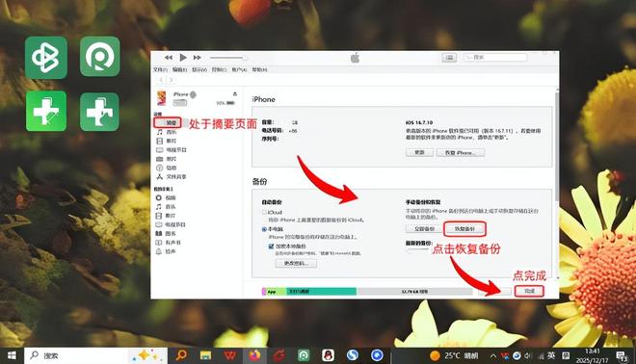Open the 帐户 menu
Viewport: 636px width, 364px height.
coord(239,69)
